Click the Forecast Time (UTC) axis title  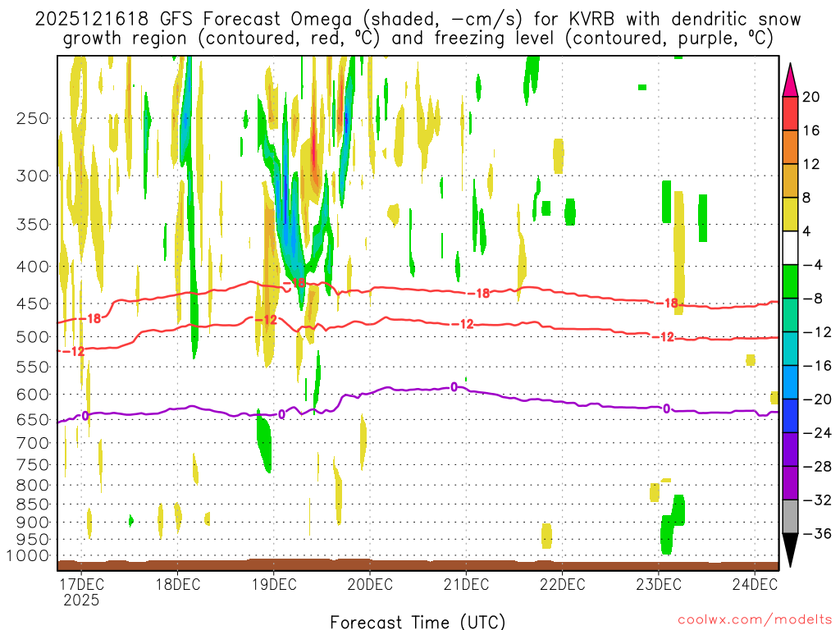point(418,621)
